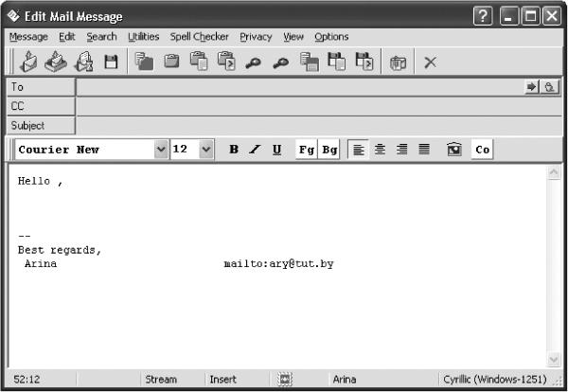Image resolution: width=568 pixels, height=392 pixels.
Task: Click the arrow button in To row
Action: point(532,87)
